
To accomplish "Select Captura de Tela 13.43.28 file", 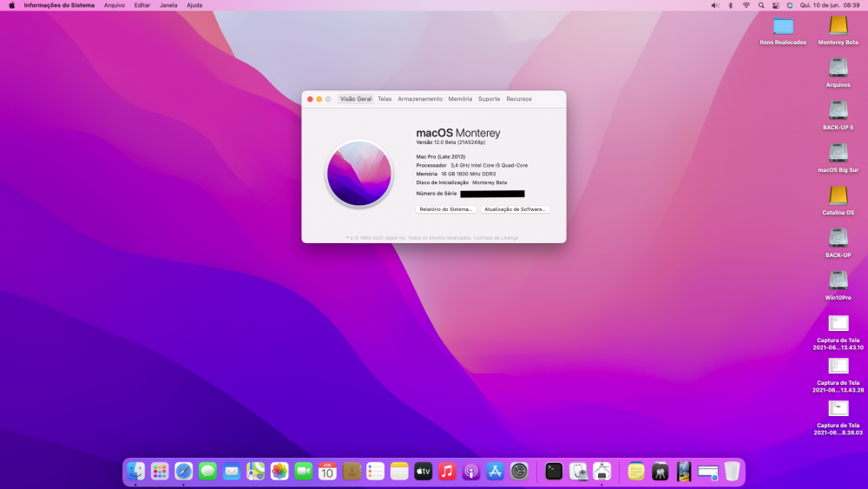I will (x=838, y=375).
